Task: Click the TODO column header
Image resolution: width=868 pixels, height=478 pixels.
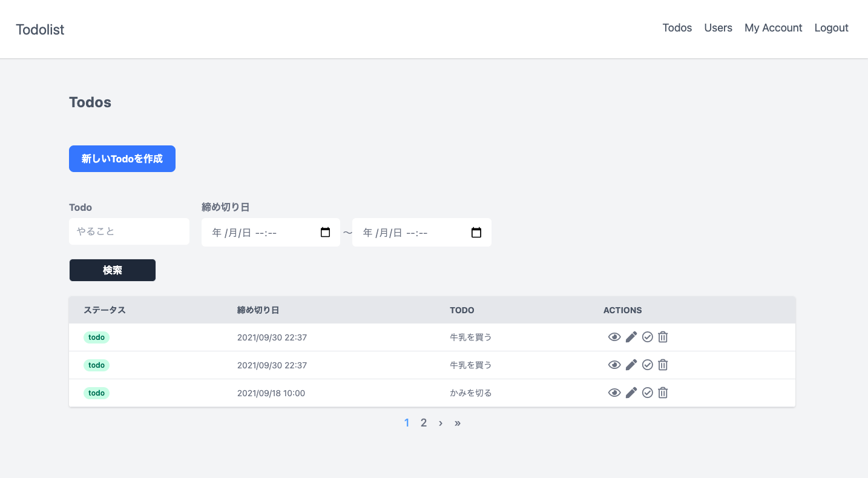Action: tap(462, 310)
